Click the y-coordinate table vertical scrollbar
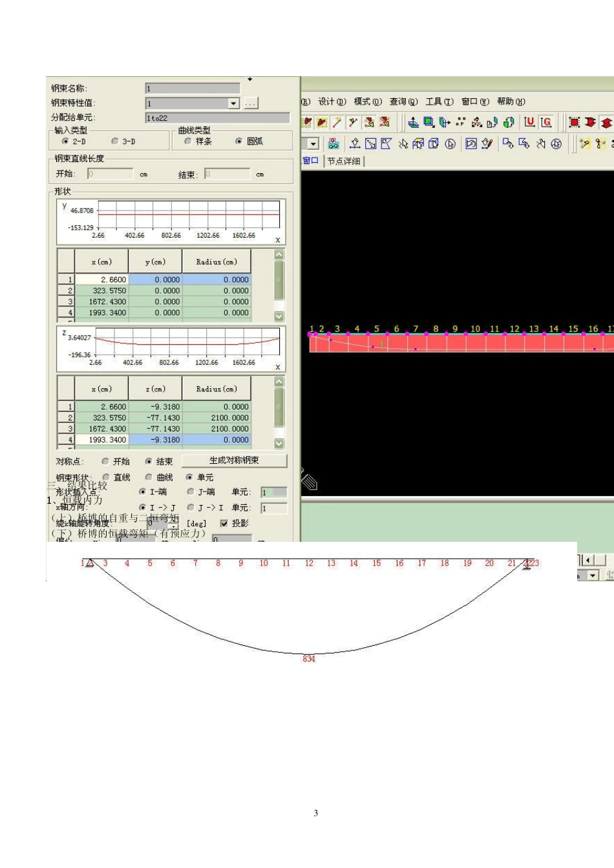The image size is (614, 868). pos(279,285)
